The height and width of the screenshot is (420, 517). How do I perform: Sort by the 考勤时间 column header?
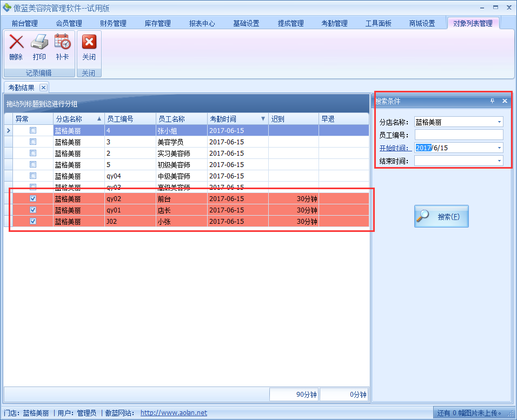pyautogui.click(x=233, y=119)
